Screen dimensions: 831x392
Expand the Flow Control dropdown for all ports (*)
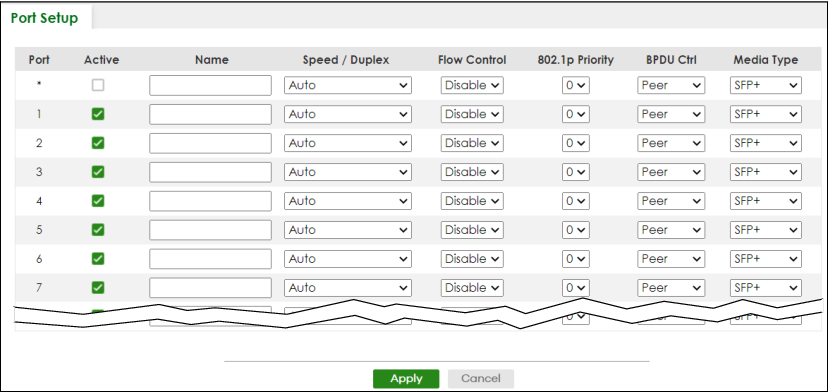[x=472, y=85]
